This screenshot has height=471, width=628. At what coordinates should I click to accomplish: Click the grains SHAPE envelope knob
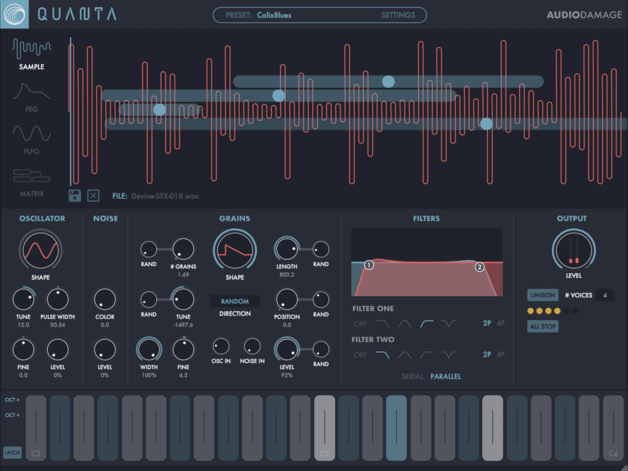coord(235,250)
